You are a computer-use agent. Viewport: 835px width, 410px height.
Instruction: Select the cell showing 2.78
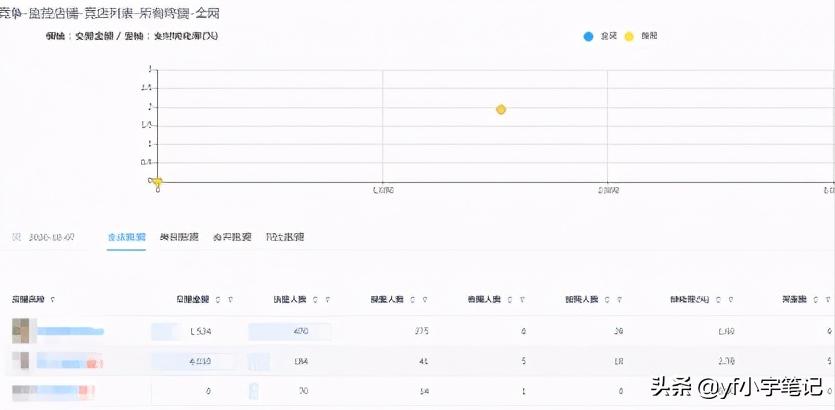click(x=726, y=362)
